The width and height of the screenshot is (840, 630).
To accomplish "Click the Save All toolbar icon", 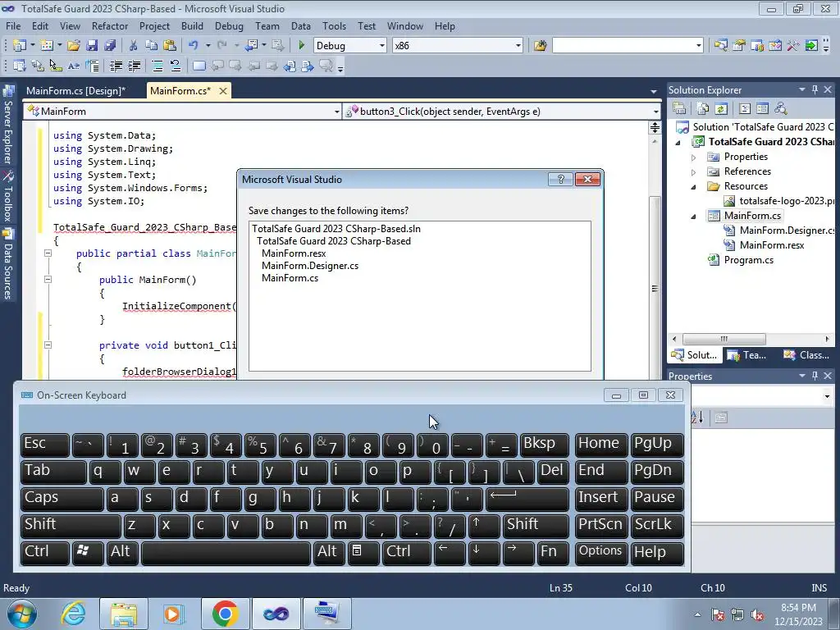I will click(x=110, y=46).
